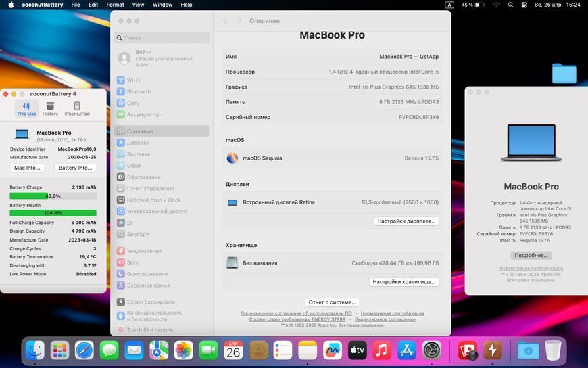Select Универсальный доступ in the sidebar
The image size is (588, 368).
click(162, 211)
